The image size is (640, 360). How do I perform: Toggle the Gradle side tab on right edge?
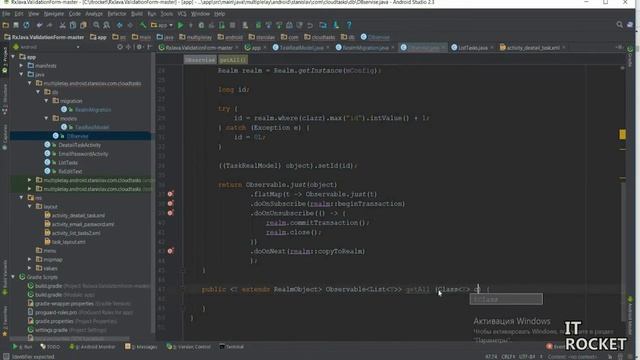(630, 56)
